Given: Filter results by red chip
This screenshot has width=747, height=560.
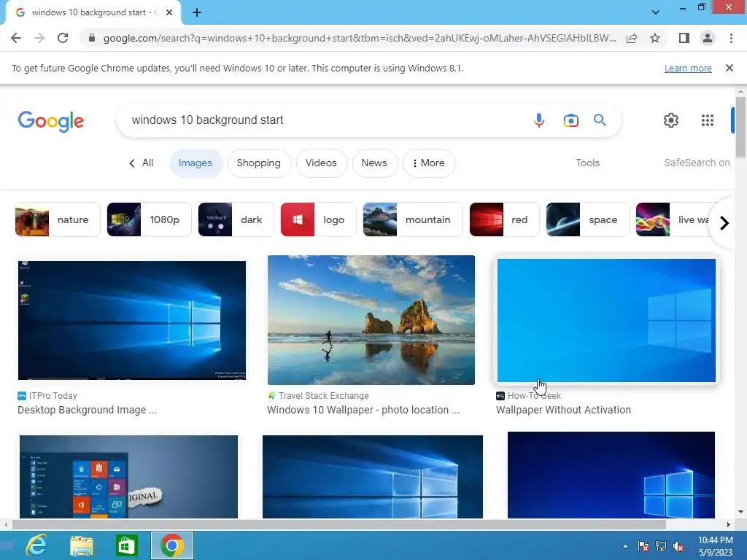Looking at the screenshot, I should pos(505,219).
